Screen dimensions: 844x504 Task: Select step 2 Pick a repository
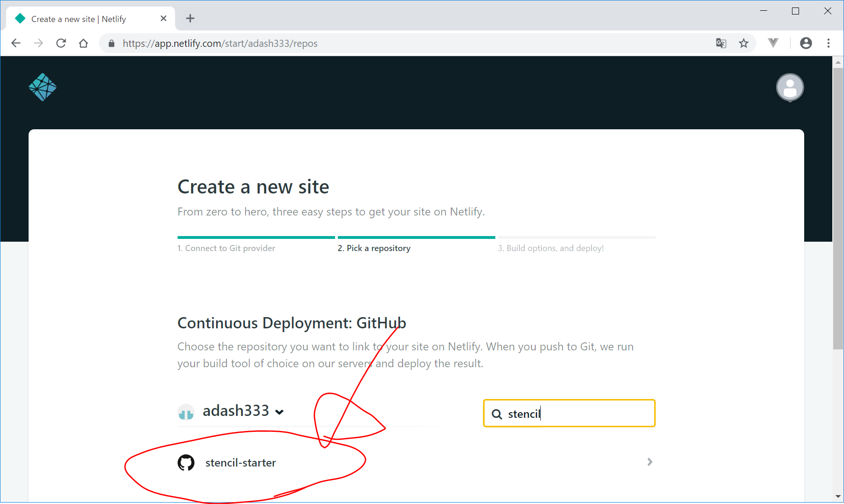click(x=374, y=248)
